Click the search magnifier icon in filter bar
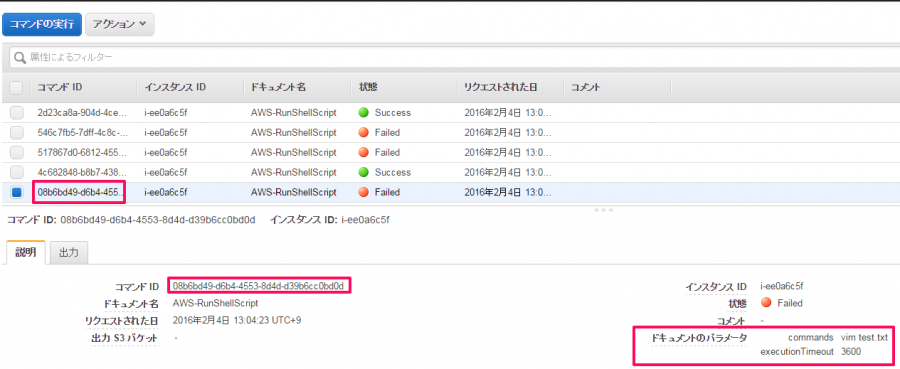This screenshot has width=900, height=369. [20, 57]
